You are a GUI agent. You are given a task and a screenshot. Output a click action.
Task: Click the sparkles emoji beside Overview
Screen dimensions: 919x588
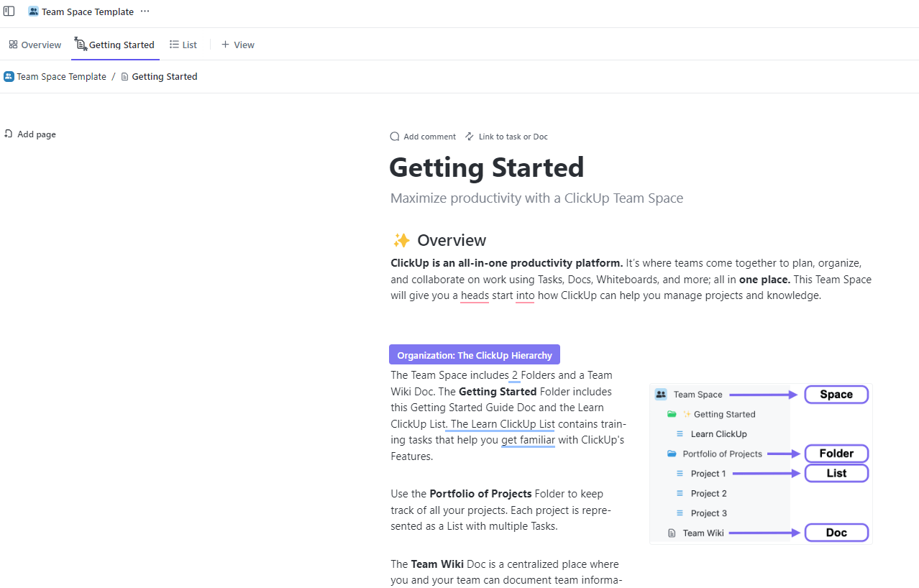(401, 240)
